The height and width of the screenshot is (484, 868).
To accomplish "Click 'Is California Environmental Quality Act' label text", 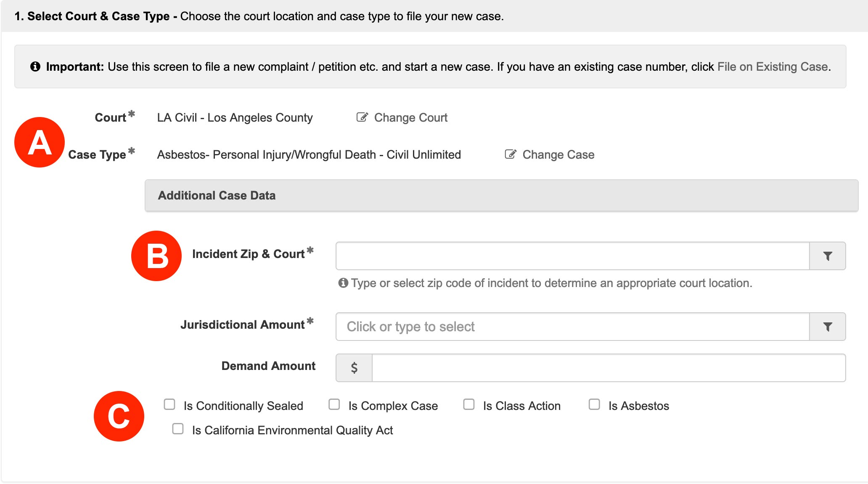I will tap(292, 431).
